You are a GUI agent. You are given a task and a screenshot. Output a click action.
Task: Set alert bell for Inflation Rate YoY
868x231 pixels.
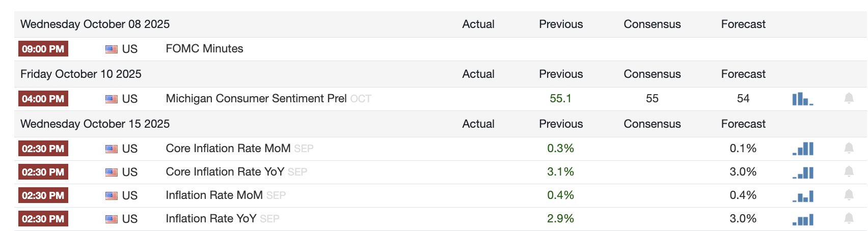849,218
